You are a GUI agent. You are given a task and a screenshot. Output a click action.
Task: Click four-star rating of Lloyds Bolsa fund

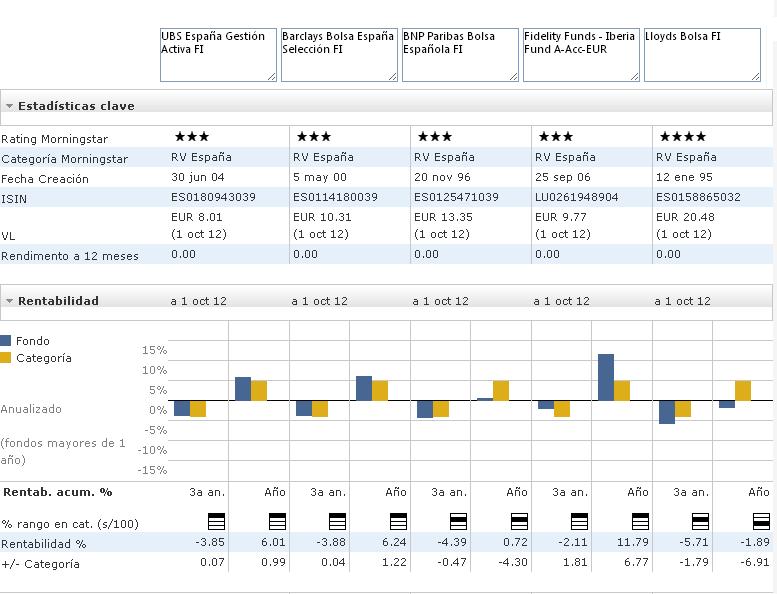(683, 137)
